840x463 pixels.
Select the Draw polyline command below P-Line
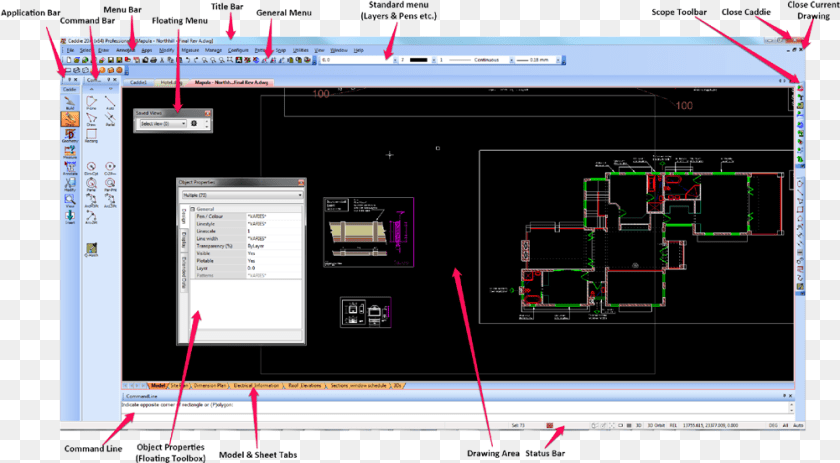click(x=92, y=119)
